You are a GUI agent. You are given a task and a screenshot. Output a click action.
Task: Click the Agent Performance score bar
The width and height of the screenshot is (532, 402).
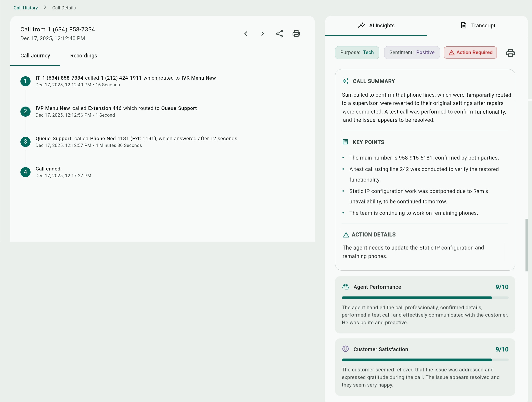pos(425,298)
